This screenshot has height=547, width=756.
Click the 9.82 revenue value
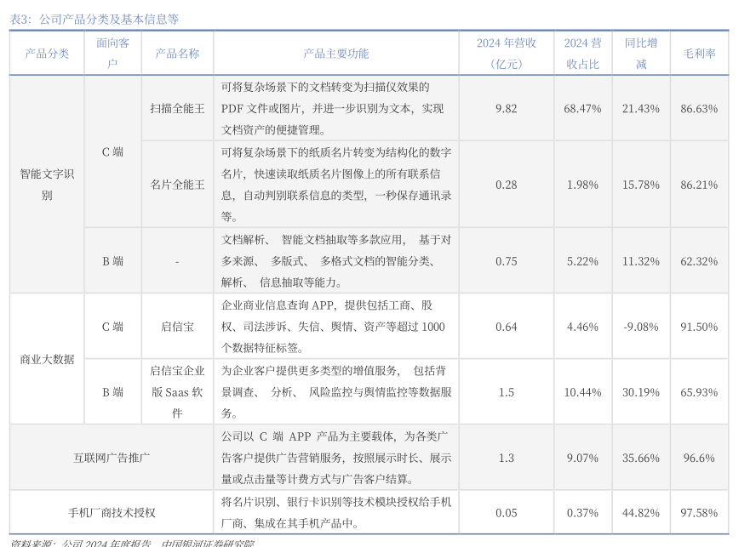pos(506,109)
